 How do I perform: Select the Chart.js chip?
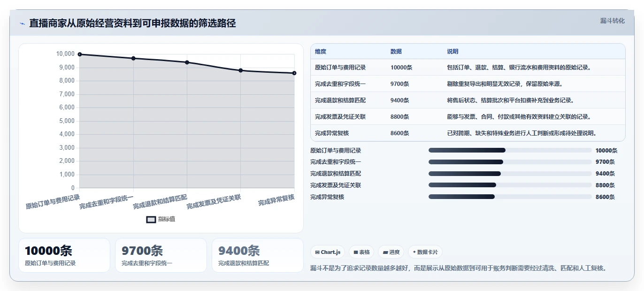[x=328, y=252]
